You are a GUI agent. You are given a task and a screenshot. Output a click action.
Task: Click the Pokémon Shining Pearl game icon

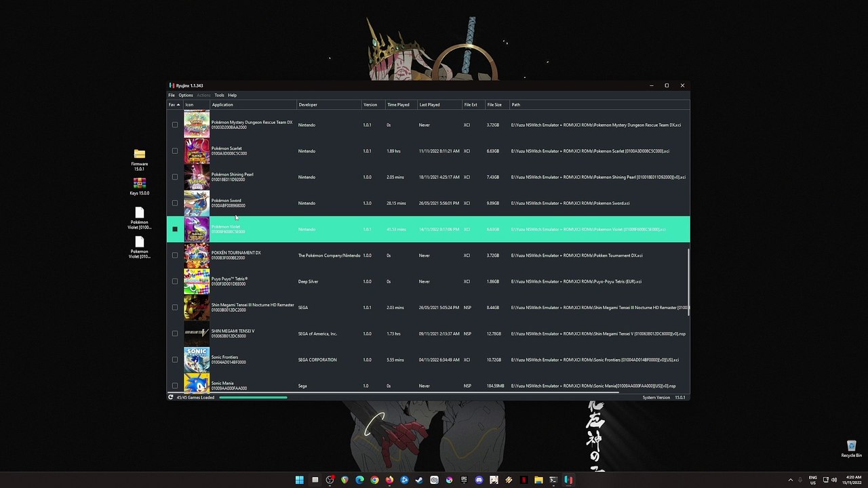click(197, 177)
